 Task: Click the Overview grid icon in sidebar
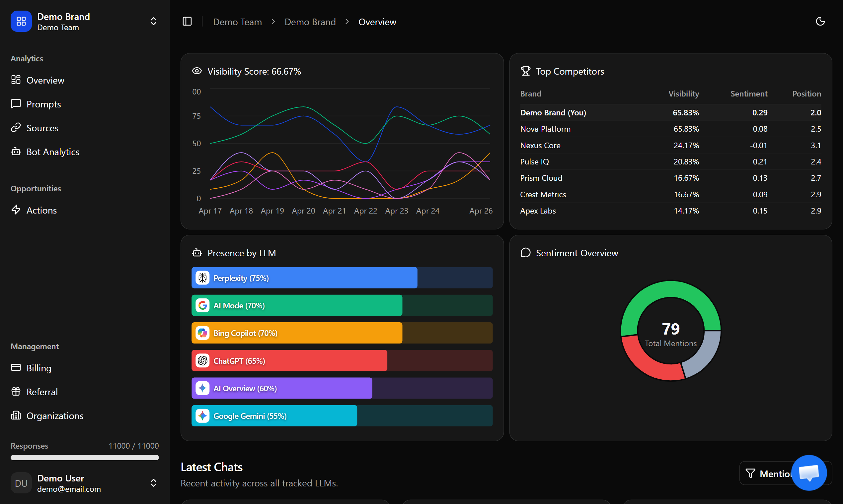pos(16,80)
